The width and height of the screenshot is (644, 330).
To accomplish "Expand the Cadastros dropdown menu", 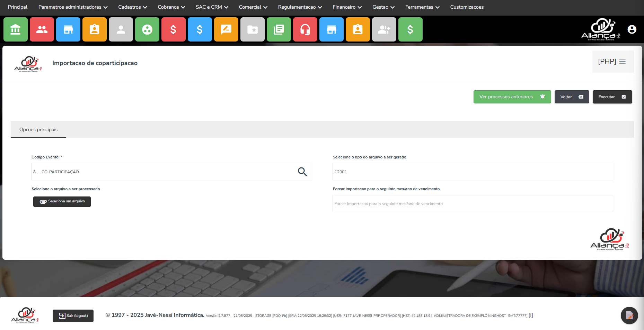I will point(132,7).
